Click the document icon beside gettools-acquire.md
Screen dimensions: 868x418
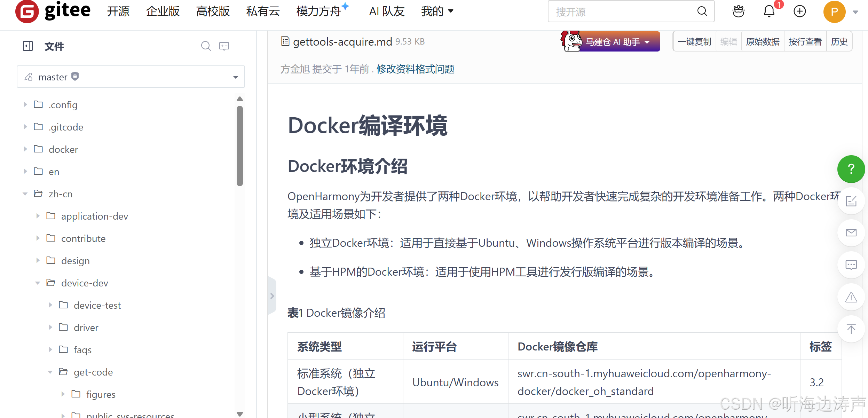[285, 41]
